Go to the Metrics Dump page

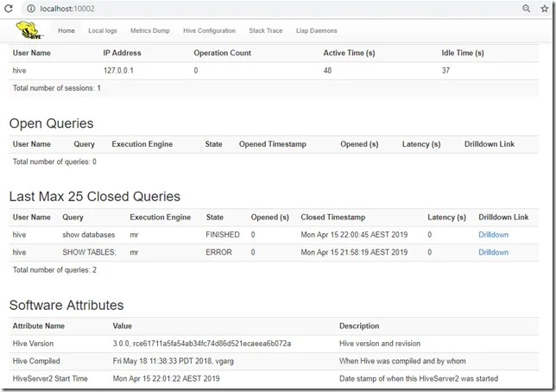(151, 30)
